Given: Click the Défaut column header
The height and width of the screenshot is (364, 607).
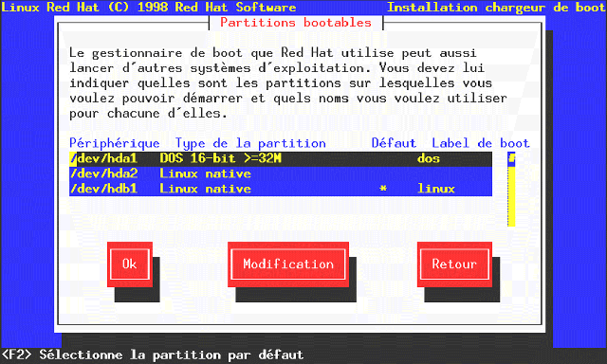Looking at the screenshot, I should point(394,143).
